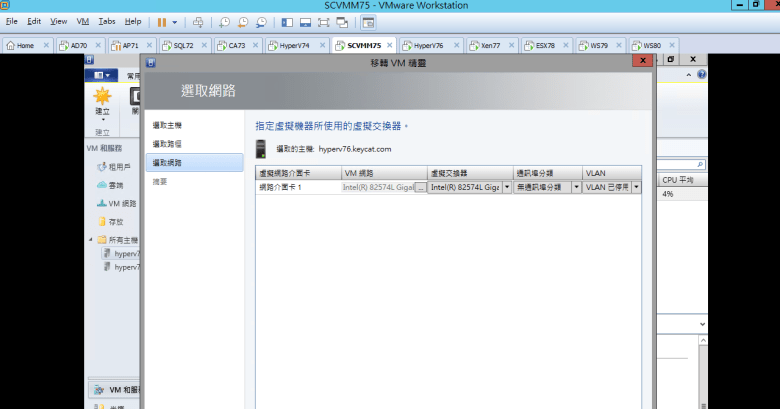780x409 pixels.
Task: Enter full screen mode icon
Action: pos(324,21)
